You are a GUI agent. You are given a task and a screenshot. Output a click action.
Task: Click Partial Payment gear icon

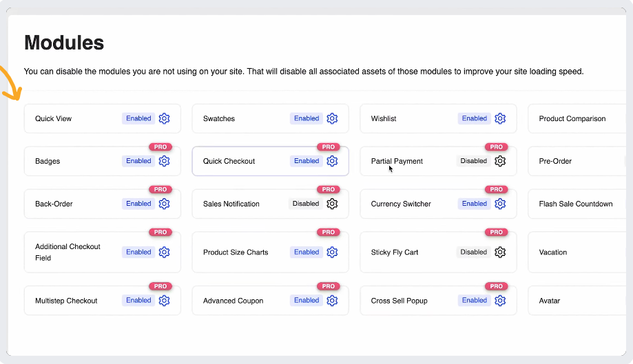point(500,161)
